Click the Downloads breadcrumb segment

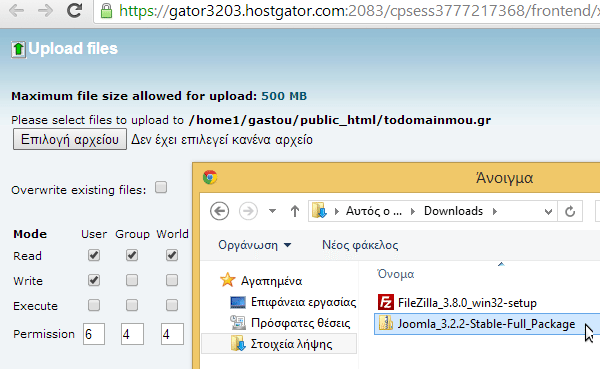tap(453, 211)
